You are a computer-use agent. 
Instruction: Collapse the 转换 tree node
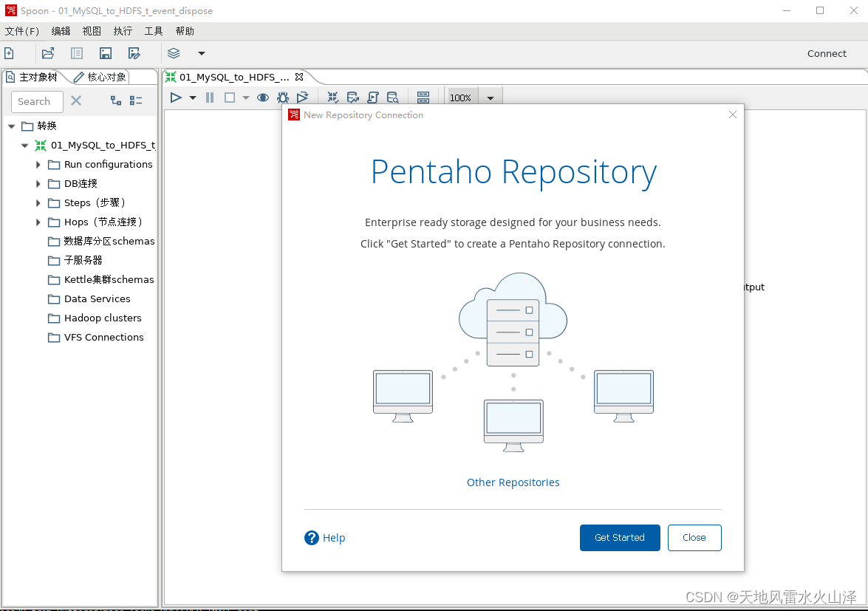[x=11, y=126]
